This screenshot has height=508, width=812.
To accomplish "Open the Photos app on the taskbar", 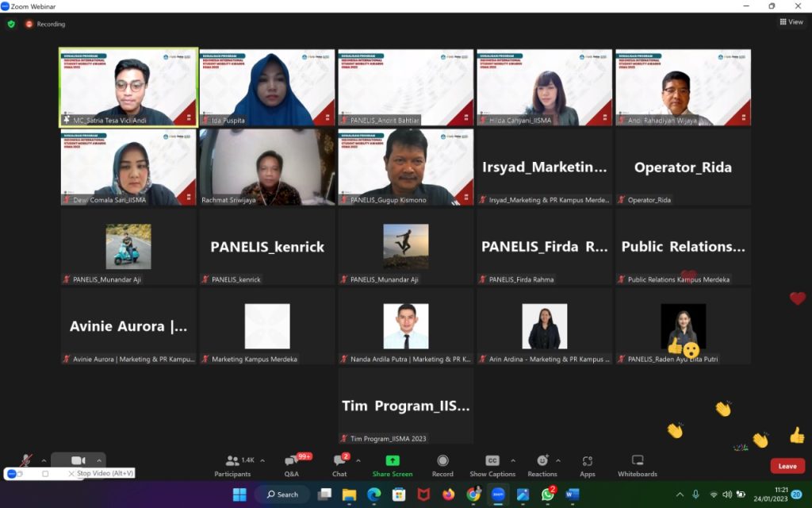I will click(x=523, y=495).
